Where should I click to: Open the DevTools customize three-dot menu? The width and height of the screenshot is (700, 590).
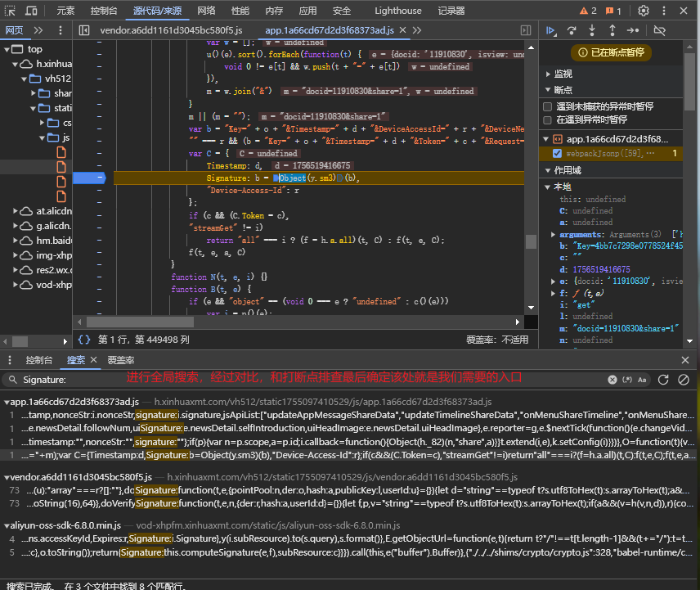[x=664, y=11]
